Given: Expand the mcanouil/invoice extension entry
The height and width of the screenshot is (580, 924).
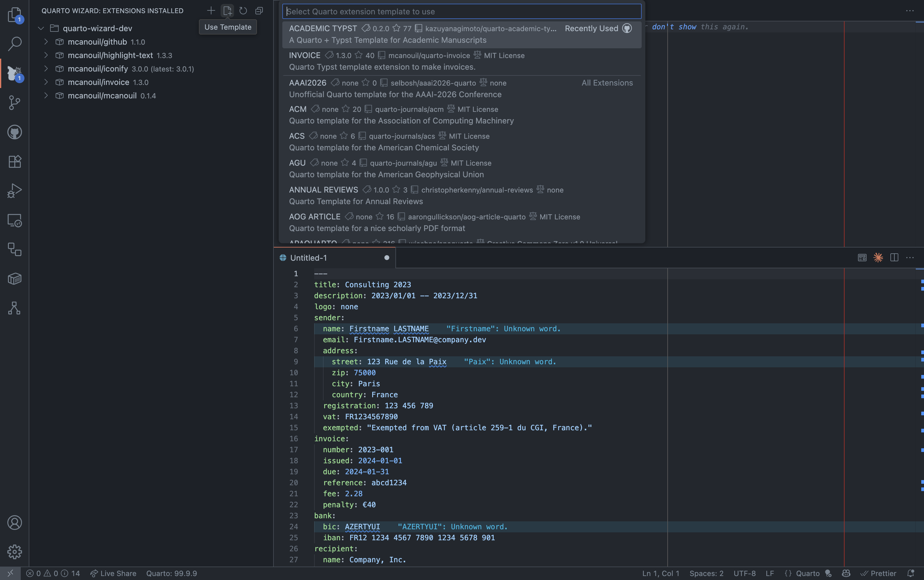Looking at the screenshot, I should click(46, 82).
